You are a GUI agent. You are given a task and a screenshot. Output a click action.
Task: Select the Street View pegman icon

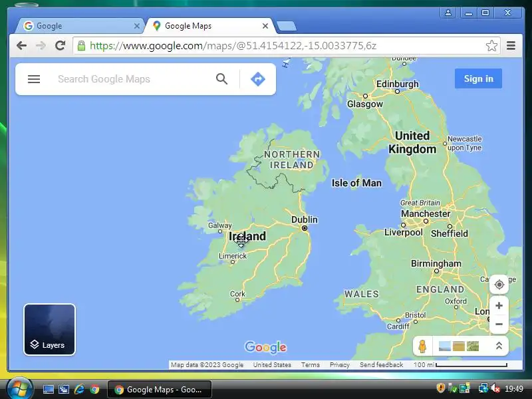click(422, 346)
